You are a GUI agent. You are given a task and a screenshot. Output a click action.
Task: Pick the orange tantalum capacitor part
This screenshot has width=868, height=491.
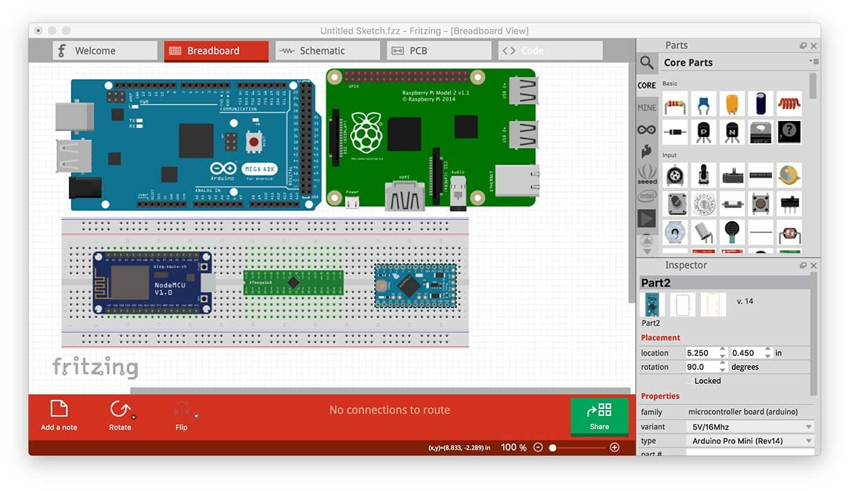[732, 104]
